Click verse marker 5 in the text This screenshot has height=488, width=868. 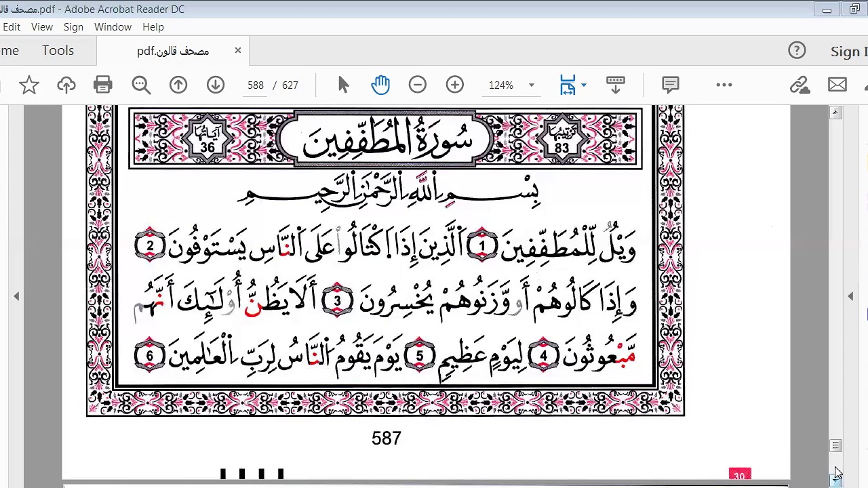(x=419, y=354)
